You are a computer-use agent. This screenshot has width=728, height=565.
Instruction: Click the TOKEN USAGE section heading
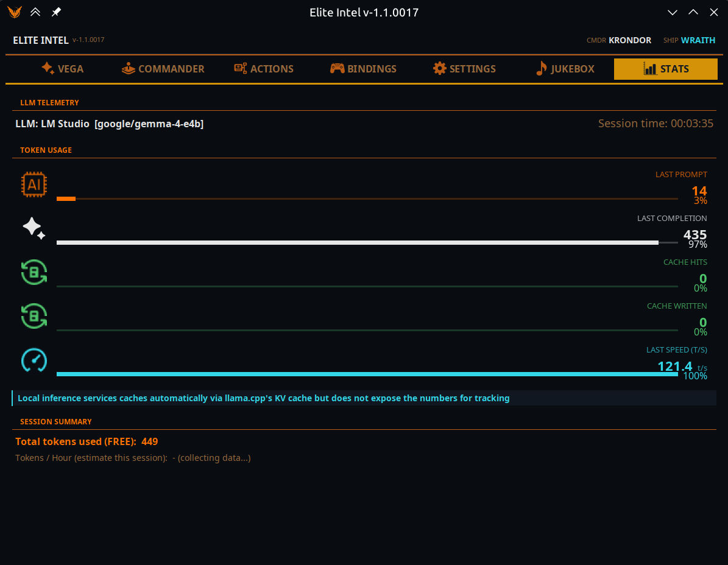coord(46,150)
